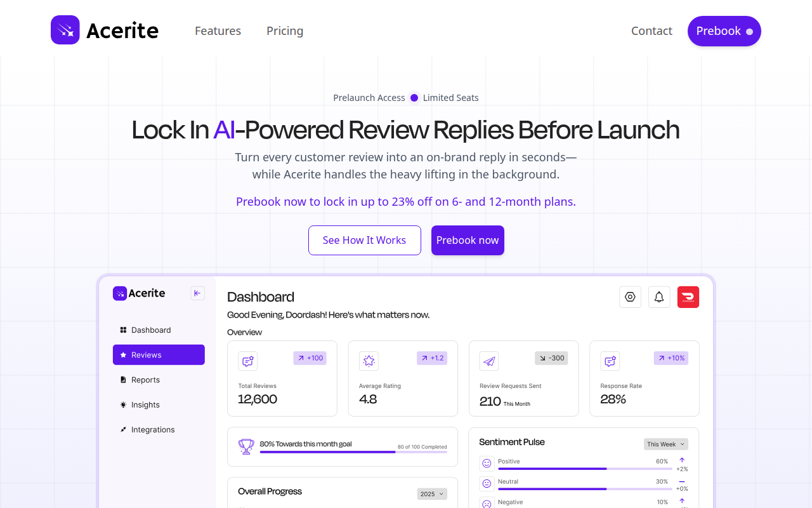Click the Prelaunch Access label

pos(369,98)
